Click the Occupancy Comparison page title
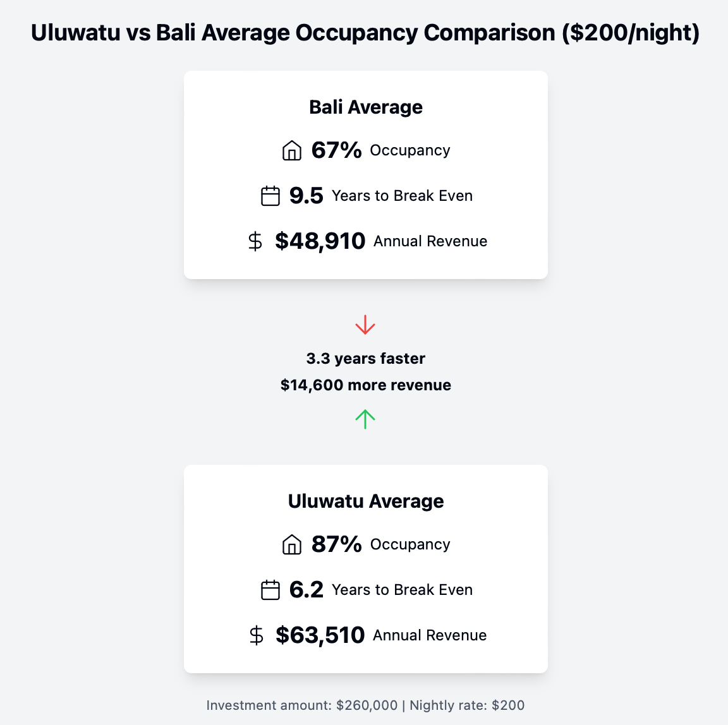The image size is (728, 725). tap(365, 33)
